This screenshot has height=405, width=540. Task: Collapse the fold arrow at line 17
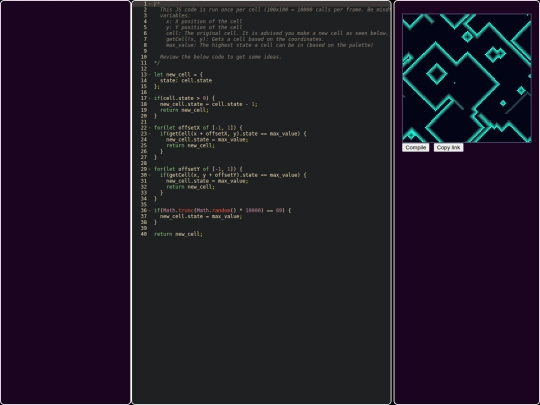point(149,98)
